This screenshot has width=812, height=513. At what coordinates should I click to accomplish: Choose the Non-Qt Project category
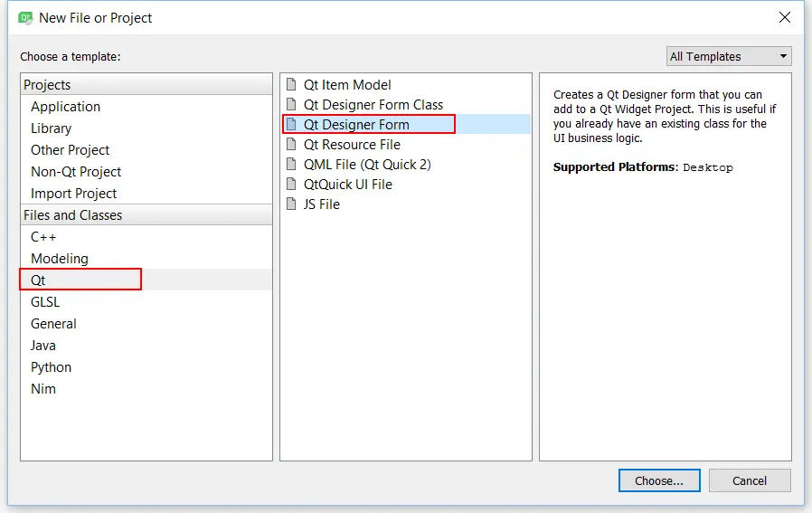tap(76, 172)
